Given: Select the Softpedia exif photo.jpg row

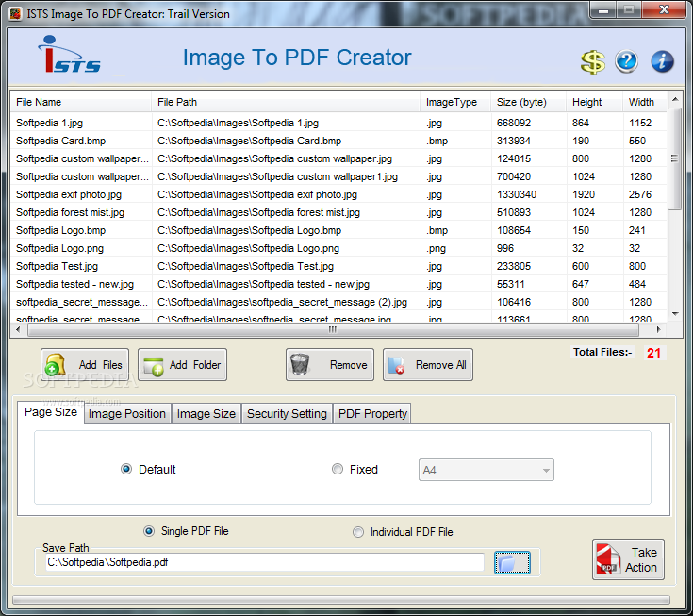Looking at the screenshot, I should point(338,194).
